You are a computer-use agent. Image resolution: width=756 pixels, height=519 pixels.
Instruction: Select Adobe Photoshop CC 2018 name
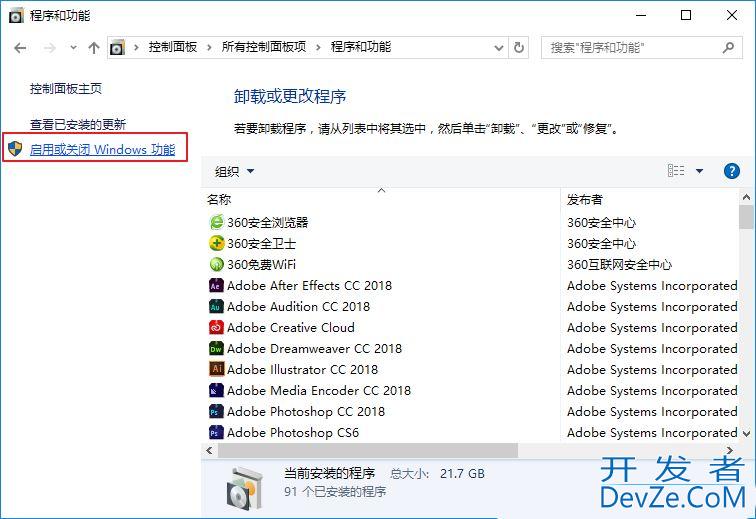coord(306,411)
